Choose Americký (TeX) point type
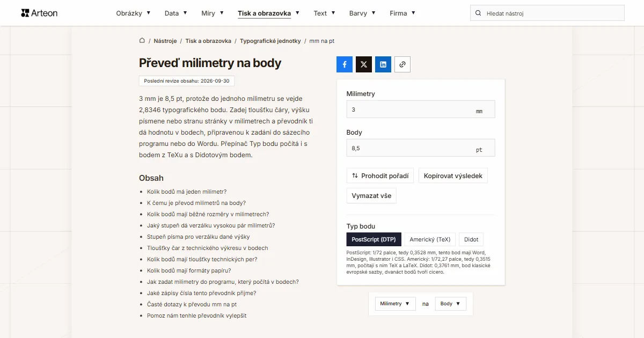Screen dimensions: 644x338 pyautogui.click(x=430, y=239)
